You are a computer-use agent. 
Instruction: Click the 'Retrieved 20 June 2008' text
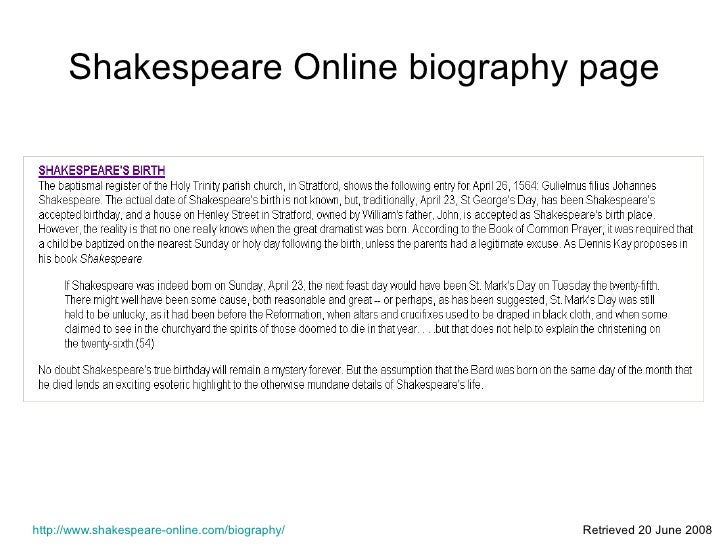point(647,530)
